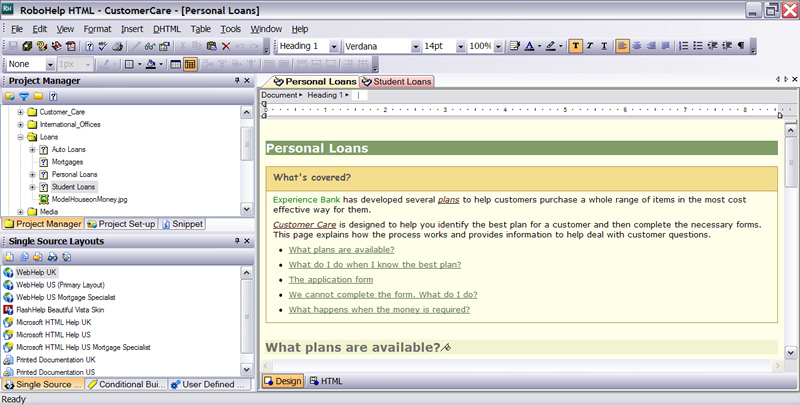Viewport: 800px width, 405px height.
Task: Select WebHelp US (Primary Layout)
Action: 60,285
